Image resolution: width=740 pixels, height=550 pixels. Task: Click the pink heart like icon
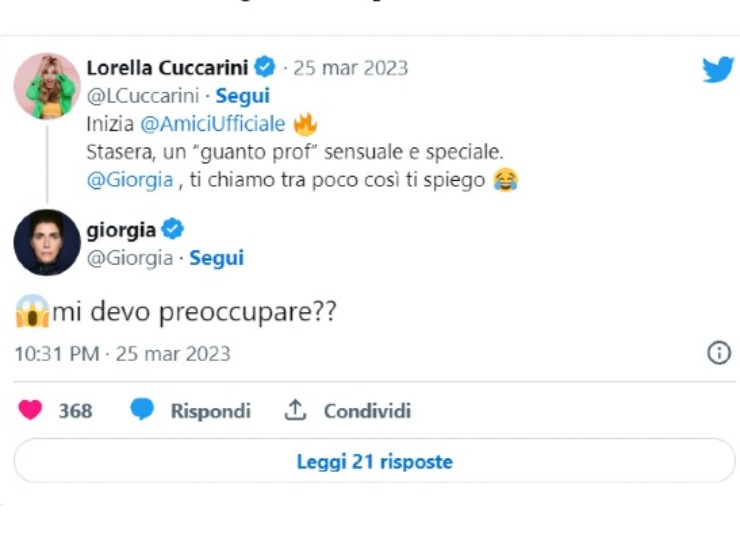tap(31, 410)
